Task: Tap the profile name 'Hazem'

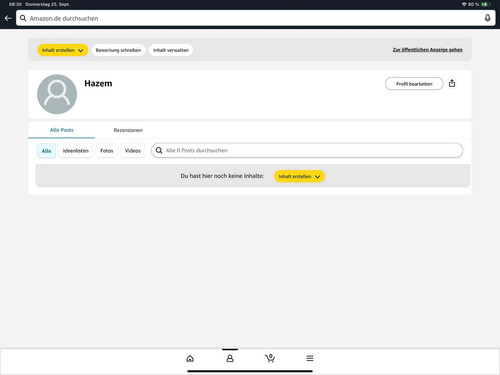Action: pyautogui.click(x=98, y=83)
